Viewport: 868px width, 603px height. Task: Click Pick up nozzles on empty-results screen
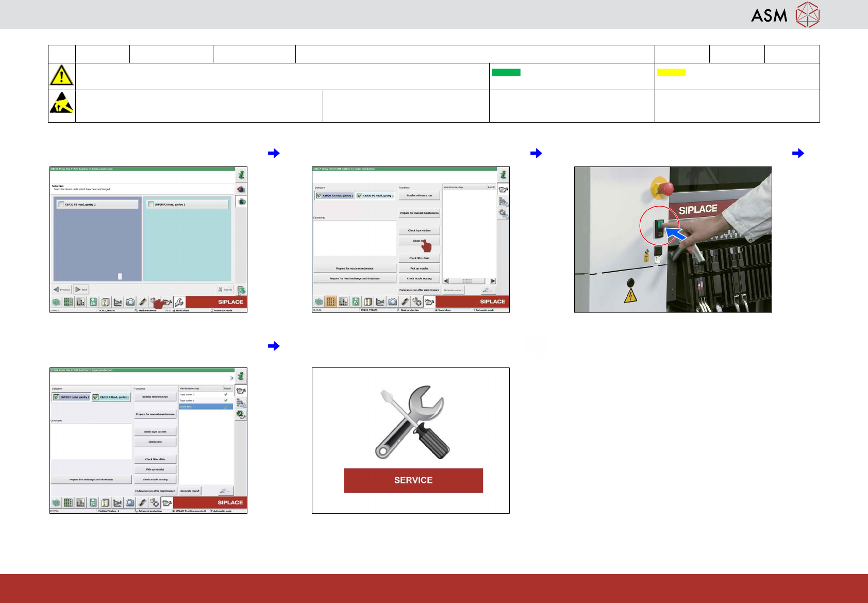click(x=419, y=269)
